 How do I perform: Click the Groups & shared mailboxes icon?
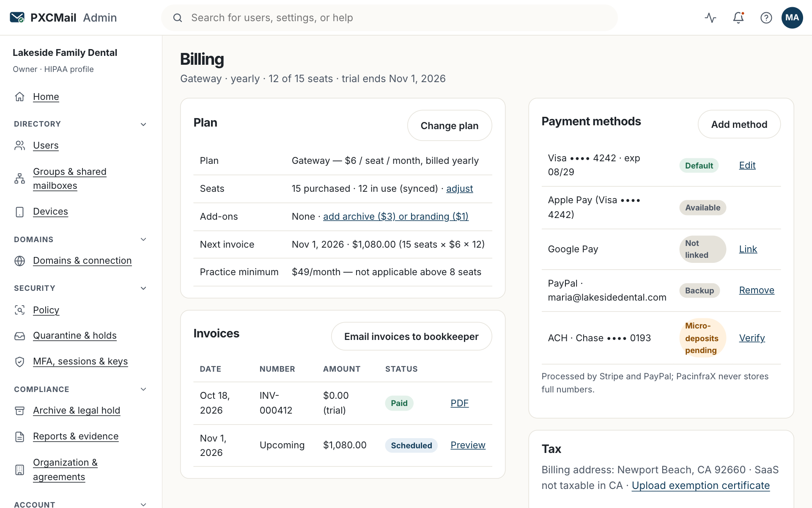19,178
